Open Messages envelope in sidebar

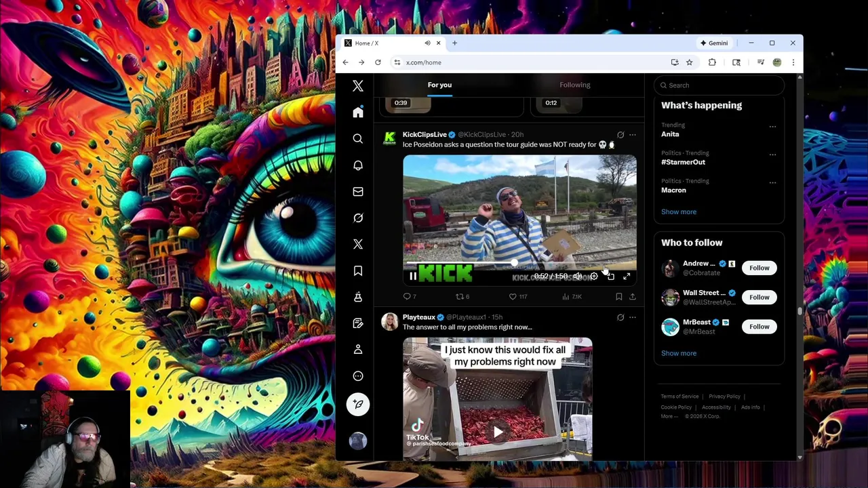tap(358, 192)
